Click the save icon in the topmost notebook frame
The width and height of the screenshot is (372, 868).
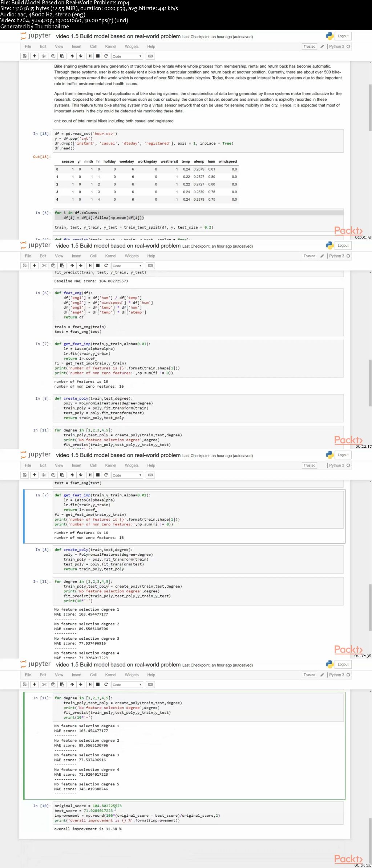pos(24,56)
